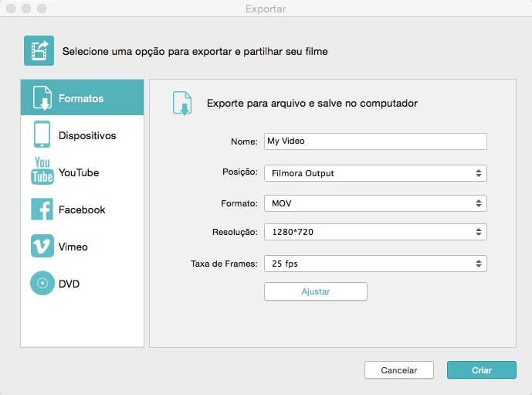Image resolution: width=532 pixels, height=395 pixels.
Task: Click the Criar button
Action: click(482, 370)
